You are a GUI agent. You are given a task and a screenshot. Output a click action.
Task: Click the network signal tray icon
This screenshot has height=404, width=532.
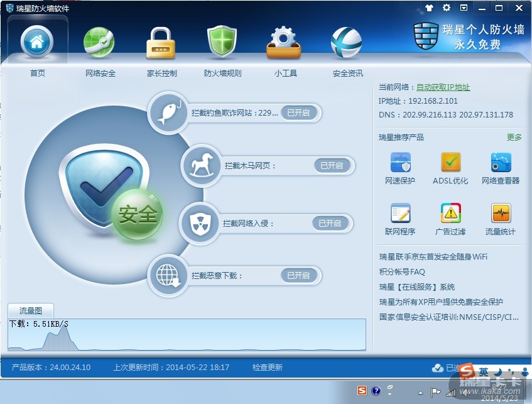450,393
